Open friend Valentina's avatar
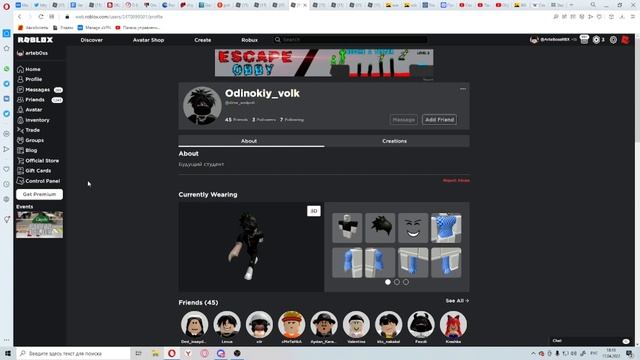The image size is (640, 360). (356, 324)
